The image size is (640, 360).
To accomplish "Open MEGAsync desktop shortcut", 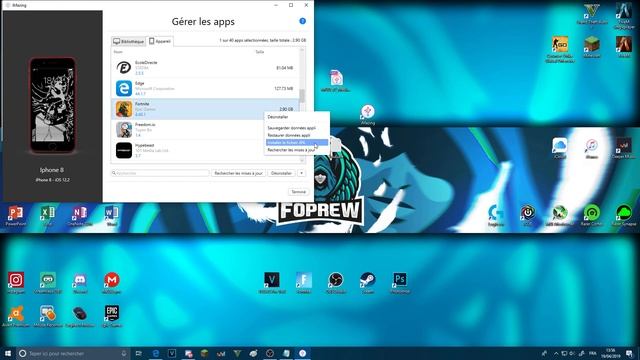I will [111, 283].
